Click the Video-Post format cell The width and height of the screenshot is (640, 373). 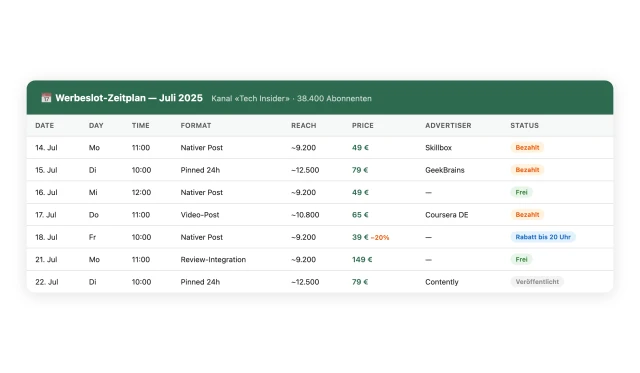pos(200,215)
